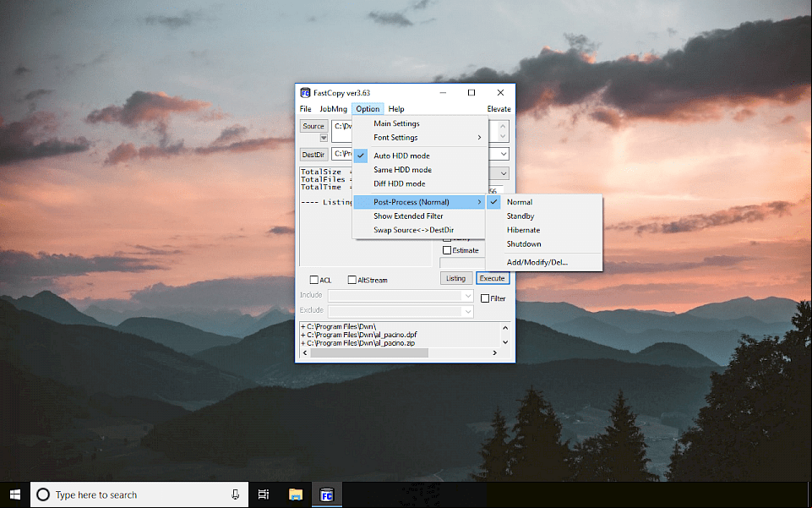Viewport: 812px width, 508px height.
Task: Click the log scroll left arrow
Action: pyautogui.click(x=305, y=352)
